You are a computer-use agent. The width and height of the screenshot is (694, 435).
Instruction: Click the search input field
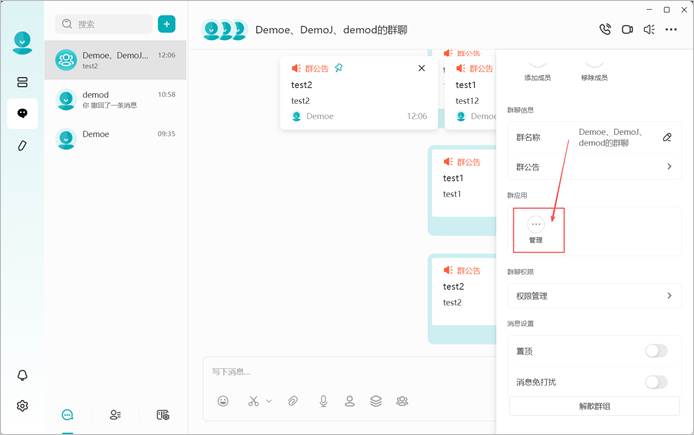coord(104,24)
